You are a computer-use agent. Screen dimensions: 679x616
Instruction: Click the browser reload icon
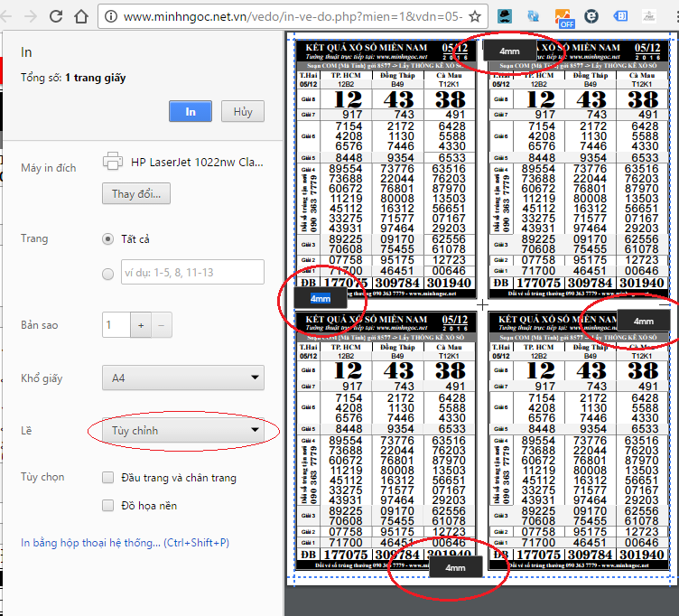pos(56,16)
